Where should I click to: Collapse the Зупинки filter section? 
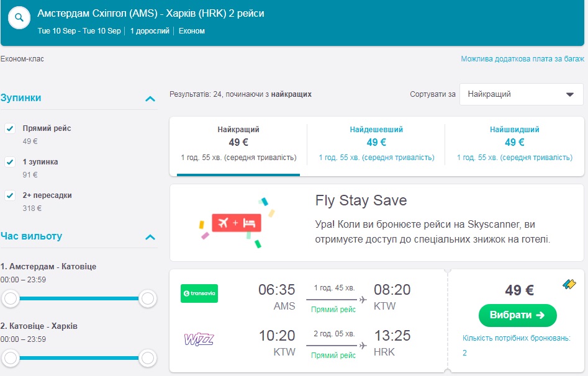click(150, 99)
